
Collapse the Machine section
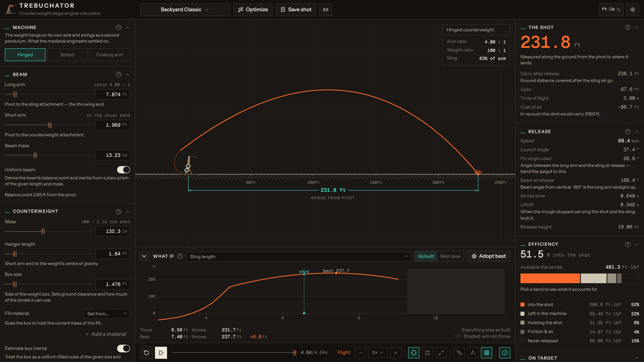128,27
